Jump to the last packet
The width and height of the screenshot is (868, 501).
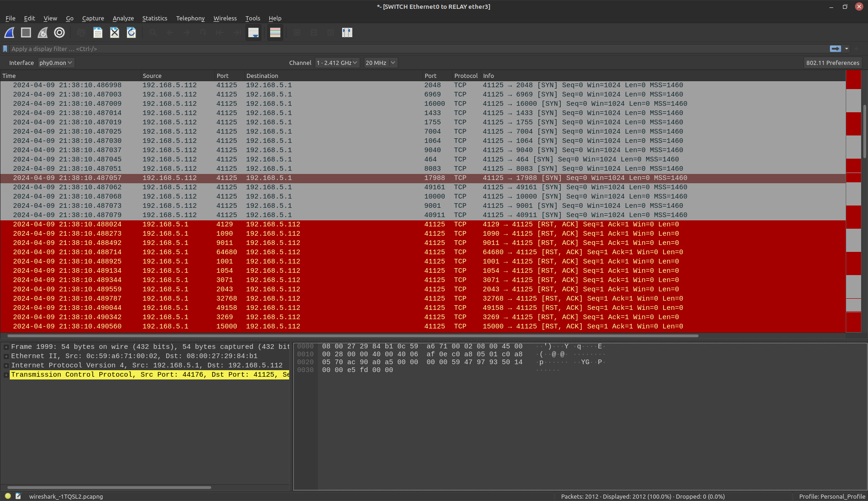[237, 32]
